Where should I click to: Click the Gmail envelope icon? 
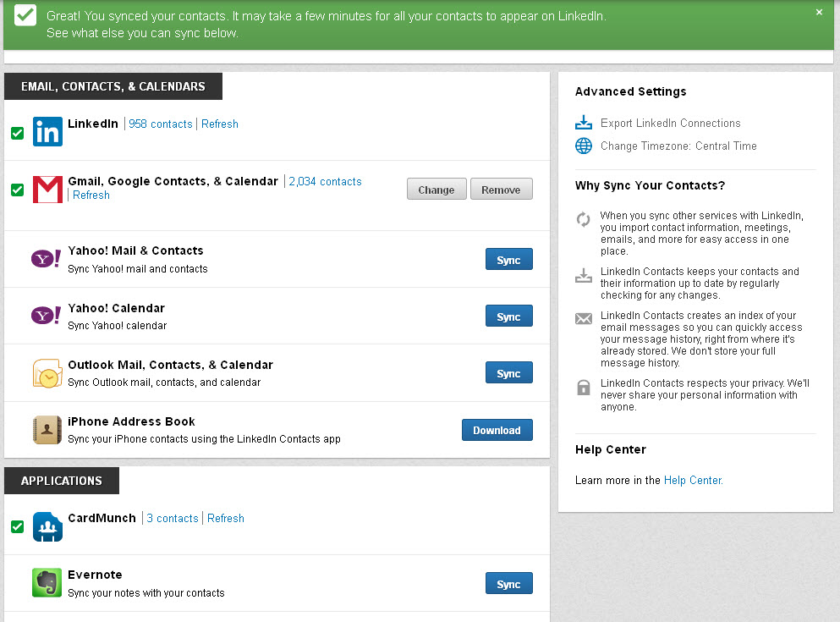click(x=47, y=190)
